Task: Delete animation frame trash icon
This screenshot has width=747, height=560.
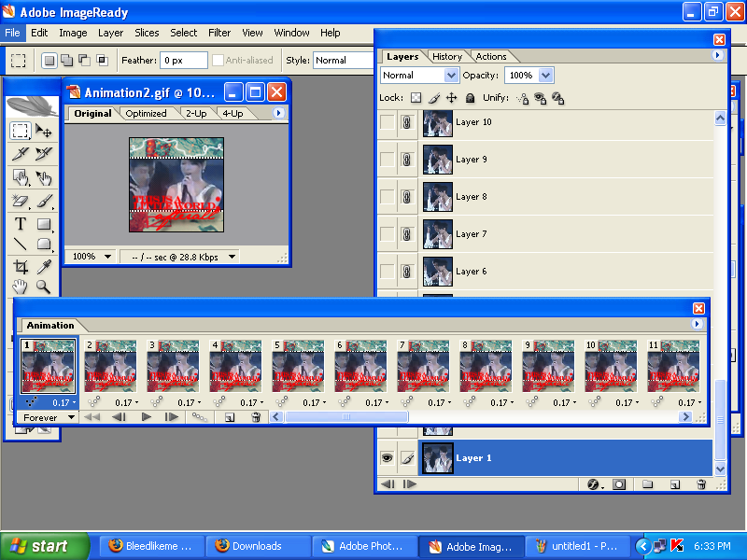Action: coord(256,417)
